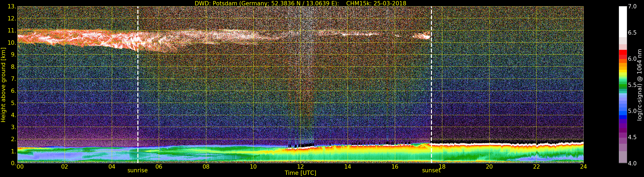Click the height axis tick label '9.'
The width and height of the screenshot is (644, 177).
tap(13, 55)
